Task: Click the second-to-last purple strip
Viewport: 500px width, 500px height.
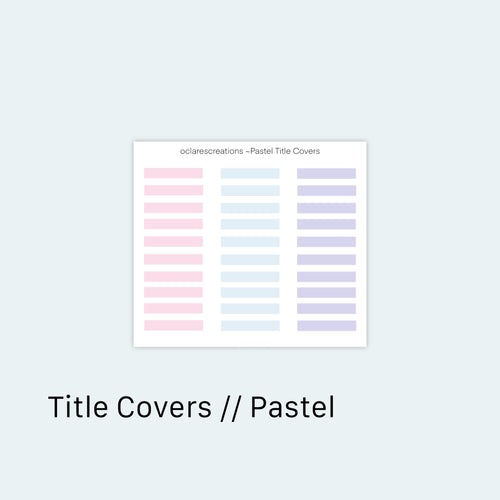Action: click(x=326, y=308)
